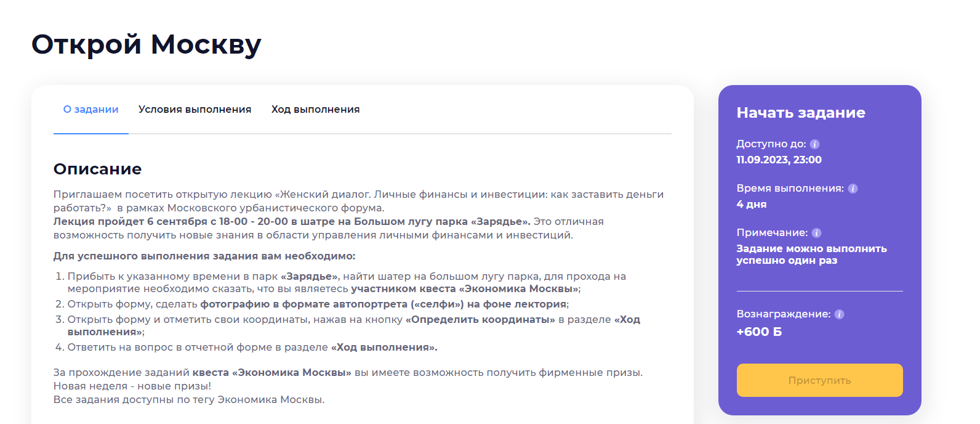
Task: Switch to the О задании tab
Action: click(x=91, y=109)
